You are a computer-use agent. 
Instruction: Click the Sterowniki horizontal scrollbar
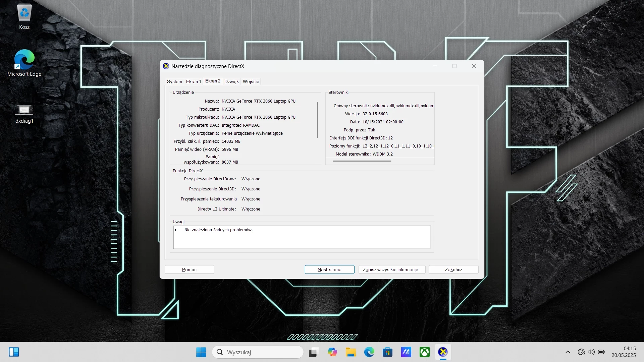point(362,161)
